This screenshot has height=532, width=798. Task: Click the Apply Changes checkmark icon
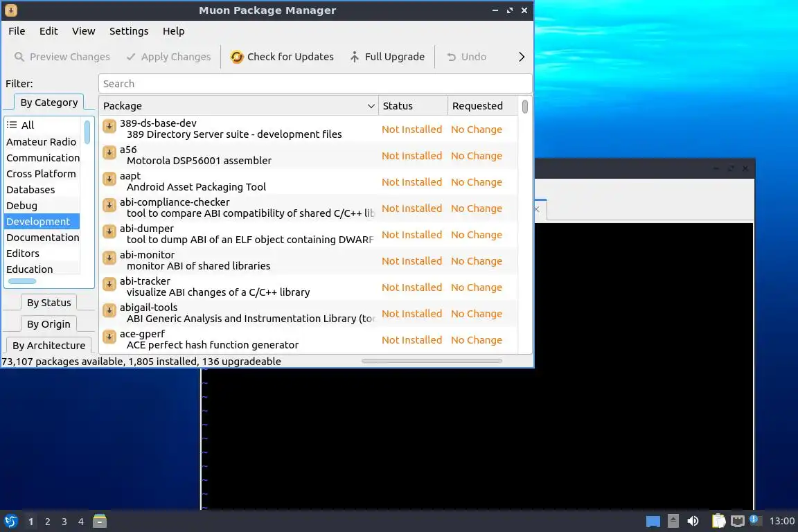coord(131,57)
